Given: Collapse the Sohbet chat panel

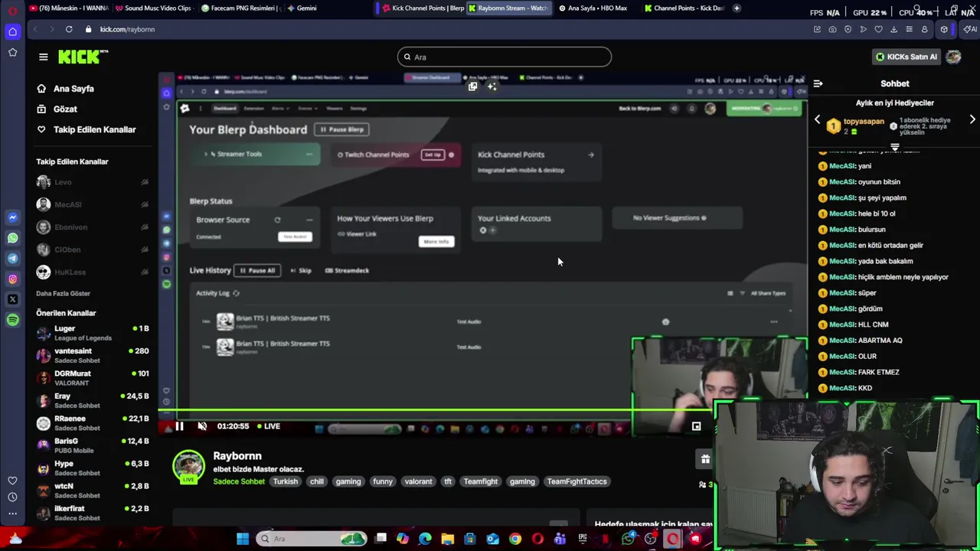Looking at the screenshot, I should point(818,83).
